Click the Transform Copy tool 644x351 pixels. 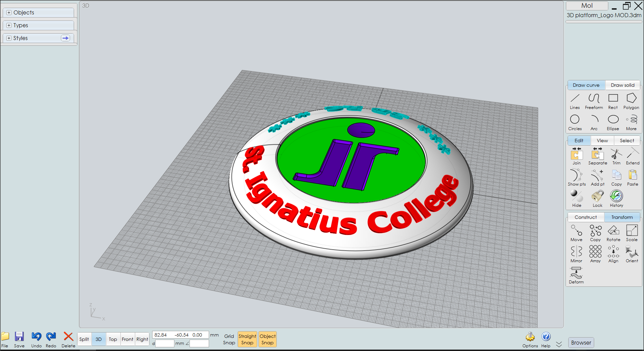[x=595, y=233]
